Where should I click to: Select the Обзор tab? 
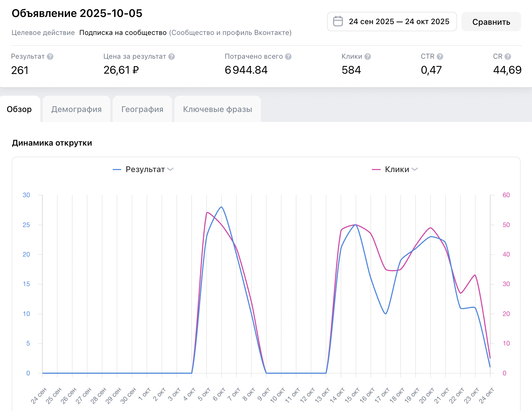(19, 109)
